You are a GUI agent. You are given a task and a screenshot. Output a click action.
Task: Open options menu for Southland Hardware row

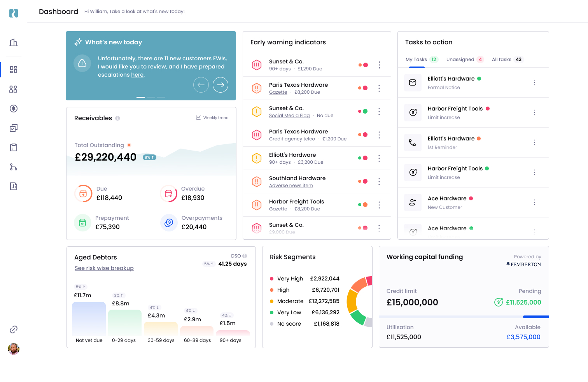[379, 182]
